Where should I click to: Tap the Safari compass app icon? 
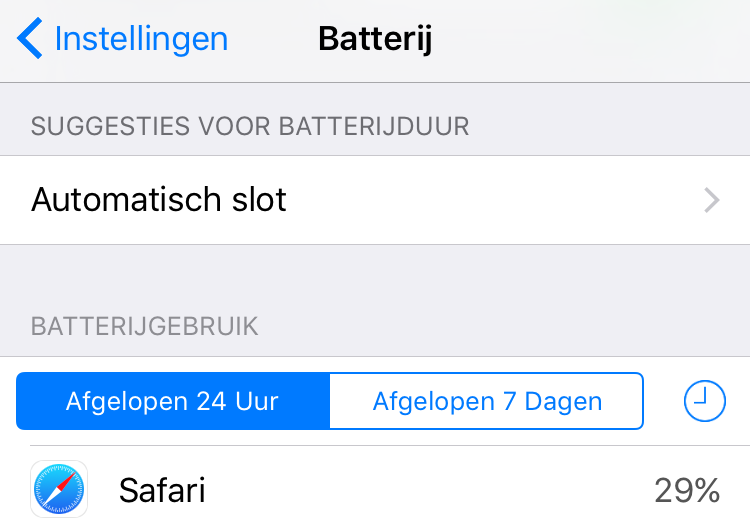click(59, 490)
